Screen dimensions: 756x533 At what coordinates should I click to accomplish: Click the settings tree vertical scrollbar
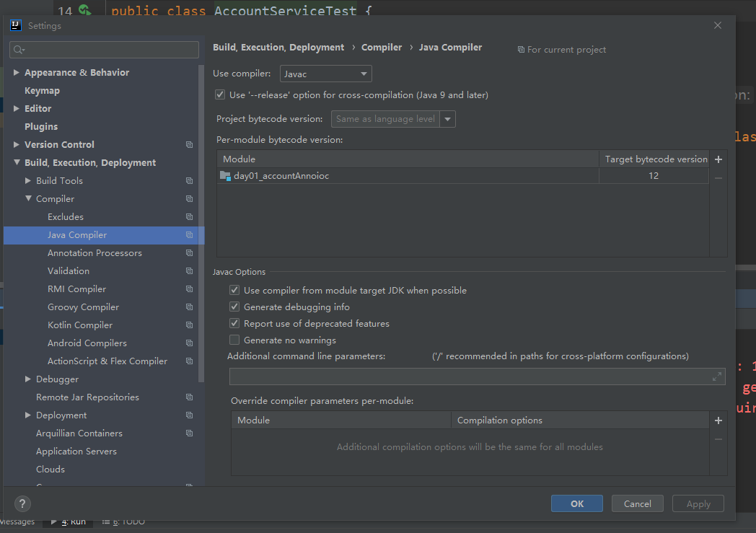pyautogui.click(x=201, y=224)
